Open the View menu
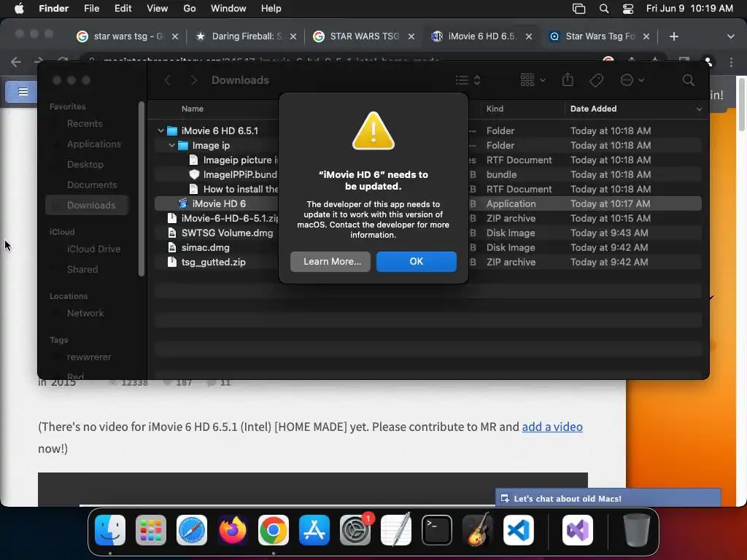Screen dimensions: 747x560 (x=158, y=8)
